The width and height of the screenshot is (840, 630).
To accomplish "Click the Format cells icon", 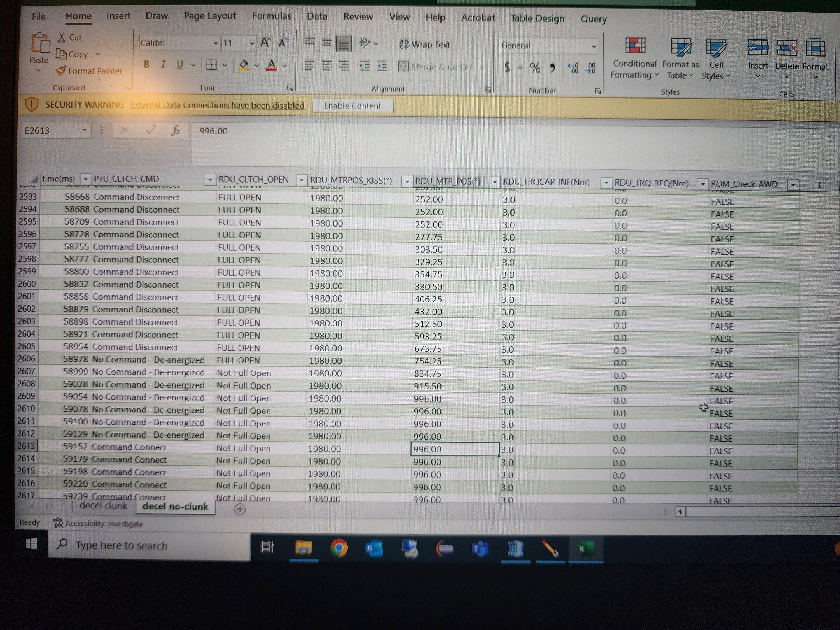I will tap(815, 48).
